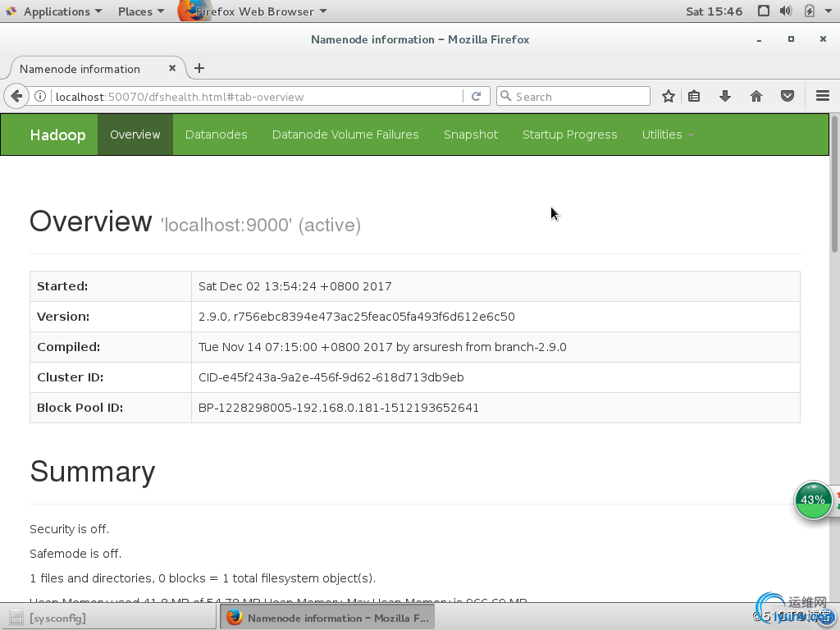Click the clock Sat 15:46 in the top panel
The image size is (840, 630).
714,11
